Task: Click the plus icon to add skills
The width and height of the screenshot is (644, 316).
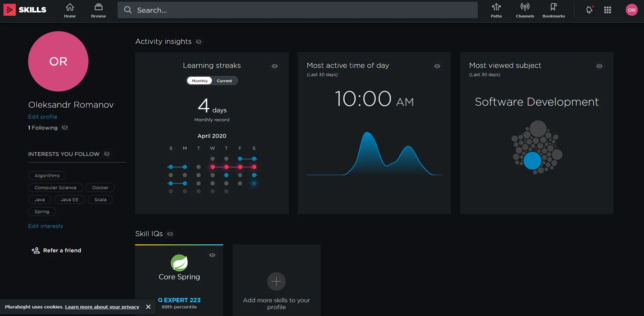Action: pos(276,281)
